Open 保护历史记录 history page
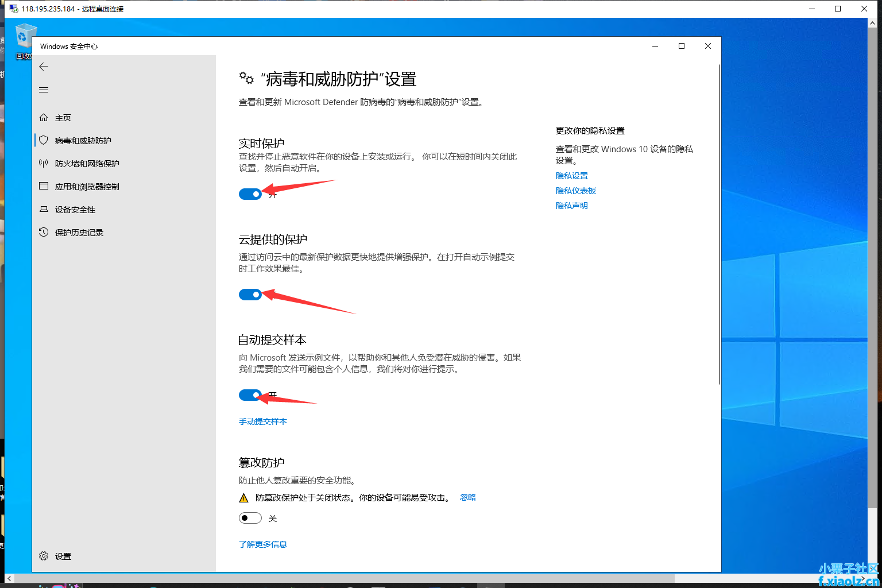Viewport: 882px width, 588px height. click(x=79, y=233)
